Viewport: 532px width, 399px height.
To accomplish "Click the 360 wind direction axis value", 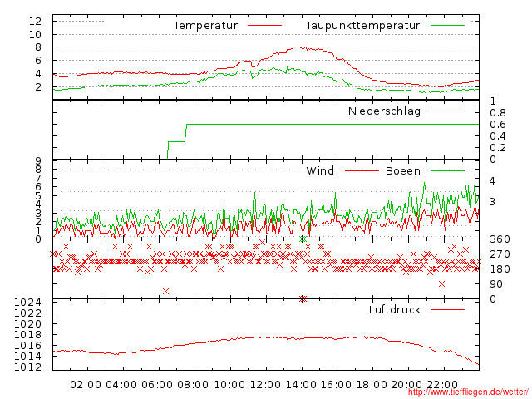I will [x=500, y=239].
